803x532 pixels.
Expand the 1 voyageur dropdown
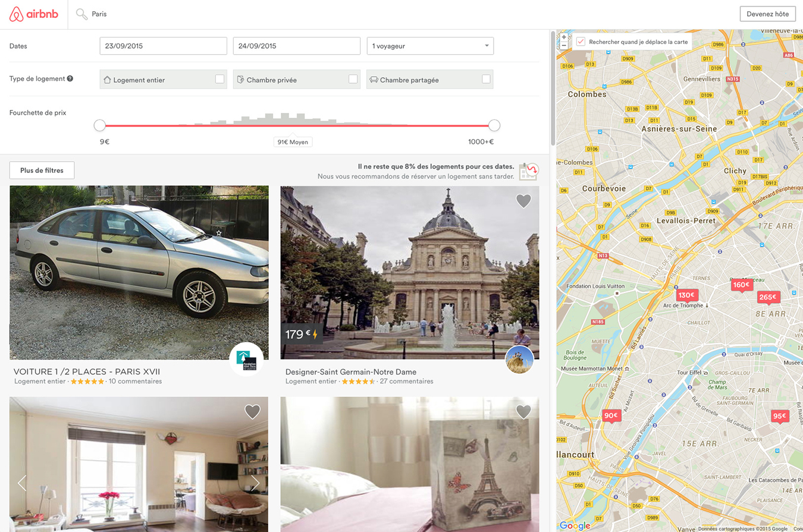(430, 46)
